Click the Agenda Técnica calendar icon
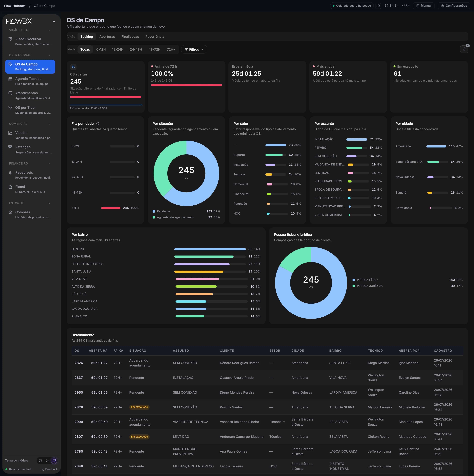Viewport: 474px width, 476px height. pos(10,79)
